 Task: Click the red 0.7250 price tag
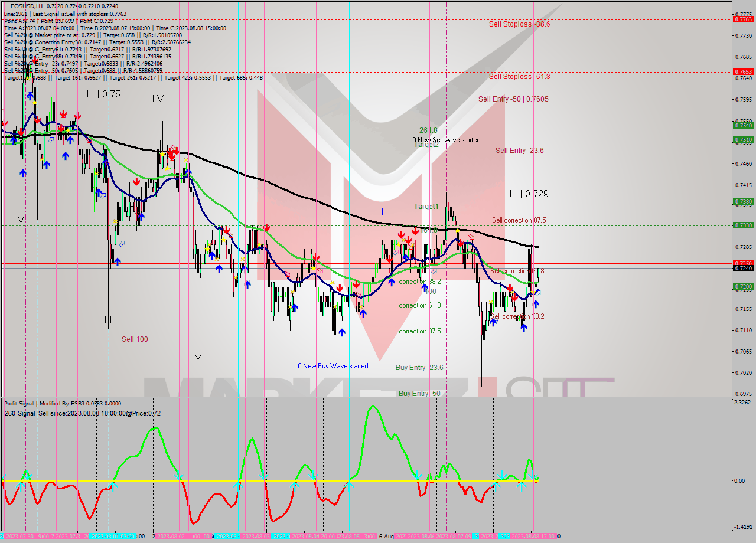pos(743,263)
